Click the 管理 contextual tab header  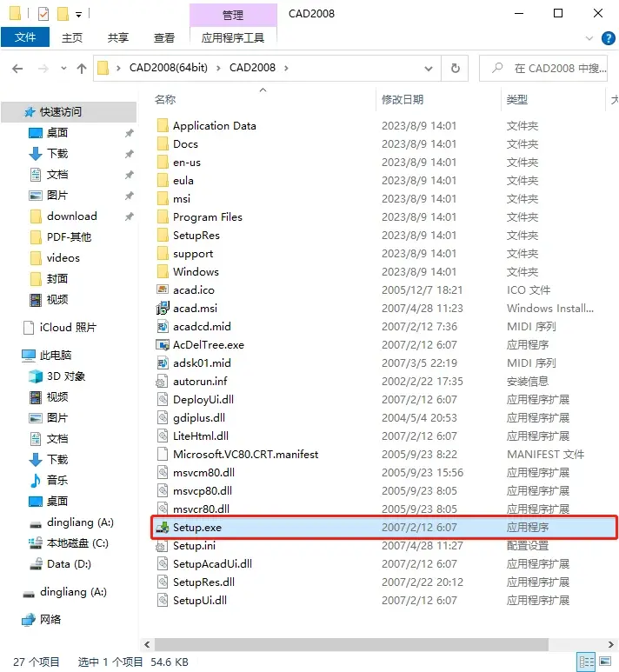pyautogui.click(x=233, y=15)
